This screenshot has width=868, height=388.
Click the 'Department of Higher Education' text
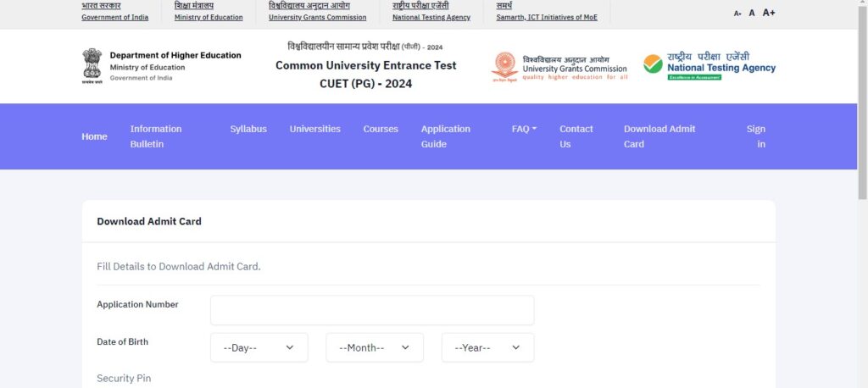pyautogui.click(x=175, y=55)
